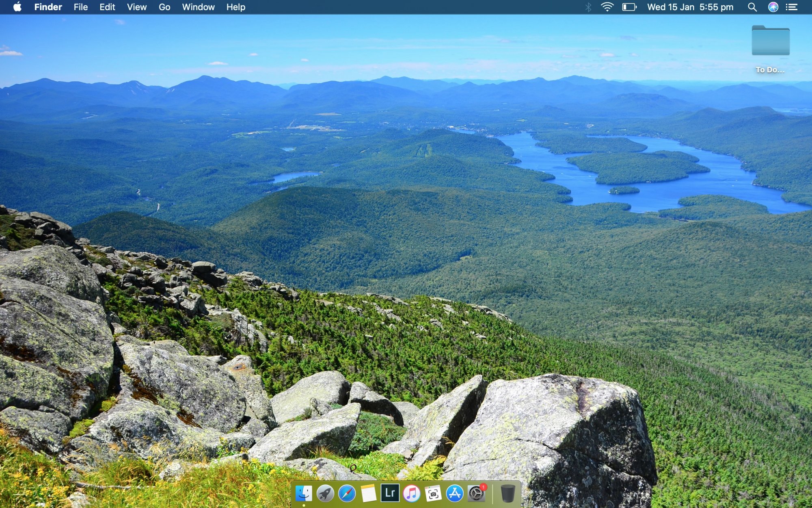Open the Edit menu

pos(107,7)
